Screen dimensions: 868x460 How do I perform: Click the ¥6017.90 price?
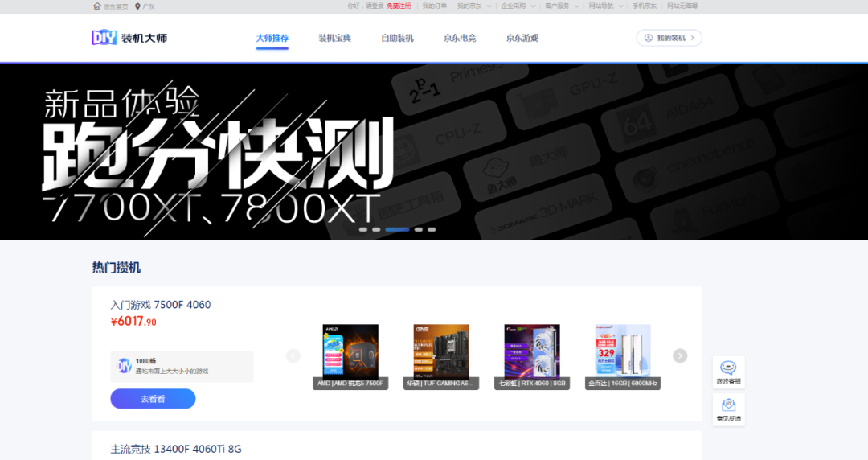133,322
